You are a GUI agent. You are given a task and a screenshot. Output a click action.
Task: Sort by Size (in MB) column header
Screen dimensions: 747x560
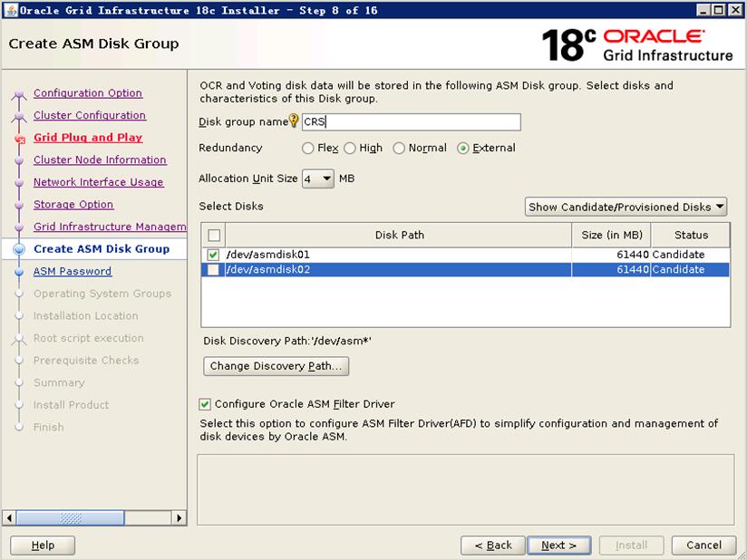click(x=612, y=236)
